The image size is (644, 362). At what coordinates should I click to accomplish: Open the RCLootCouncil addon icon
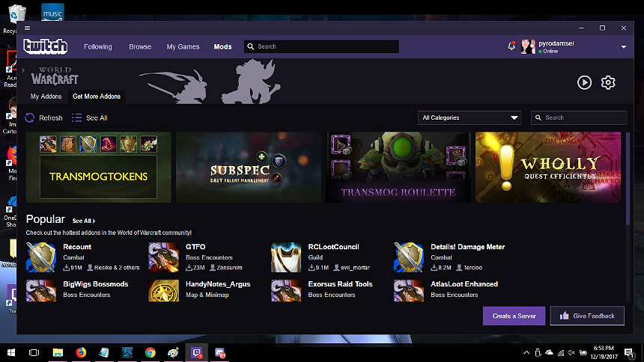(x=286, y=257)
